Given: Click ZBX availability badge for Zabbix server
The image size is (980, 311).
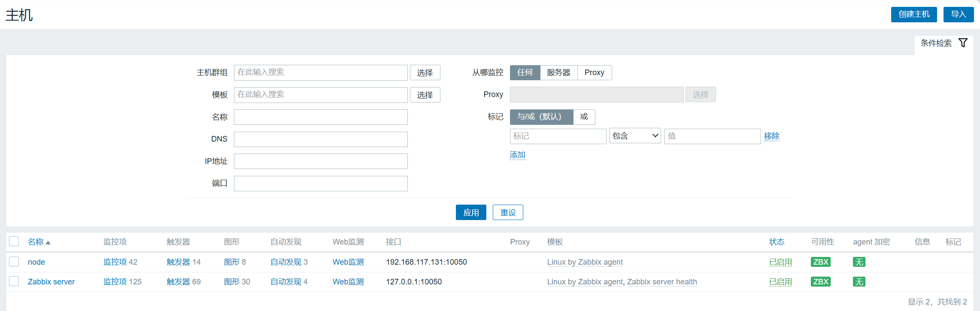Looking at the screenshot, I should (821, 282).
